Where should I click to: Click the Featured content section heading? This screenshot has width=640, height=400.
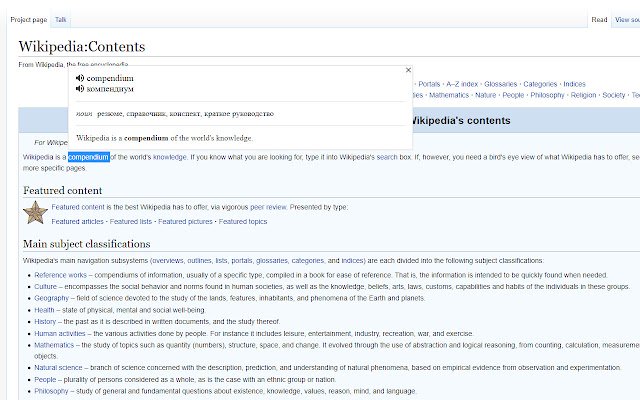[62, 191]
